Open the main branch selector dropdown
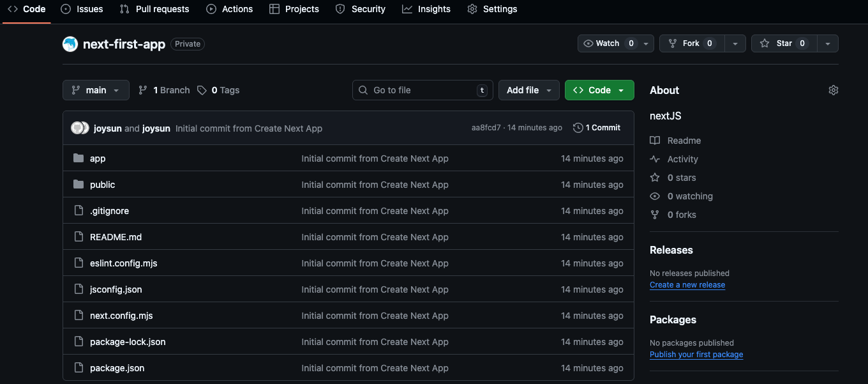This screenshot has width=868, height=384. pyautogui.click(x=96, y=90)
